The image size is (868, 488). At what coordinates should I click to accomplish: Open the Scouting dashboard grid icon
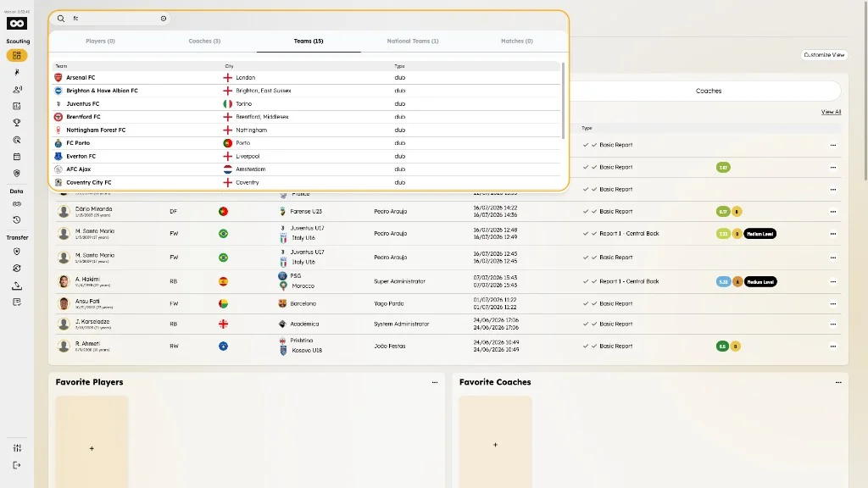click(x=17, y=55)
